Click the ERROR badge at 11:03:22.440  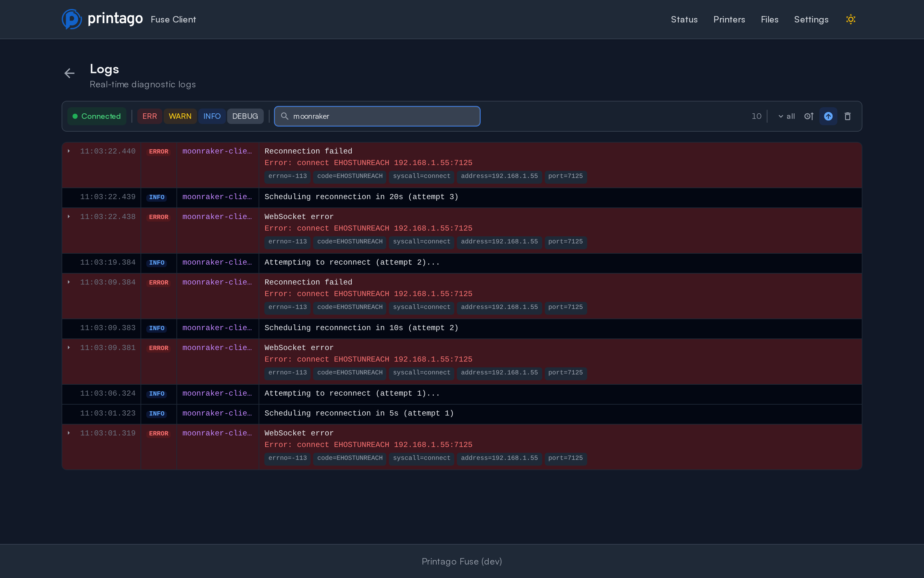click(158, 152)
